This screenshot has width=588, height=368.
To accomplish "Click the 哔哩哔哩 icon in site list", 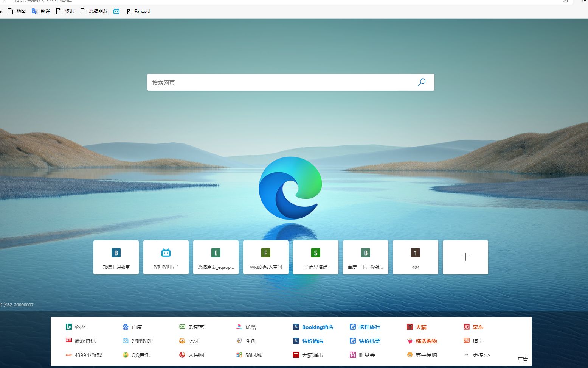I will (126, 341).
